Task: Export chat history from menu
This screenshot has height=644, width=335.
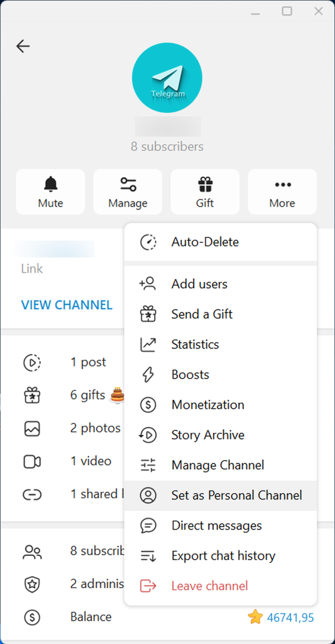Action: [x=223, y=555]
